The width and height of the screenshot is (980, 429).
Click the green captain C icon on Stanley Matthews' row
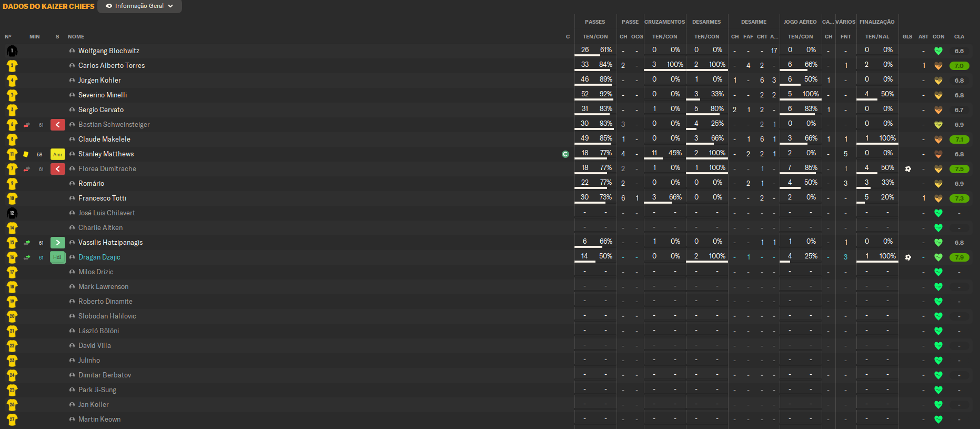click(565, 154)
